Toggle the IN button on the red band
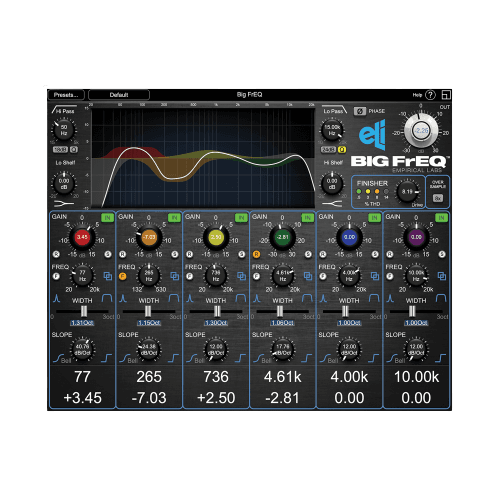This screenshot has height=500, width=500. (x=107, y=218)
